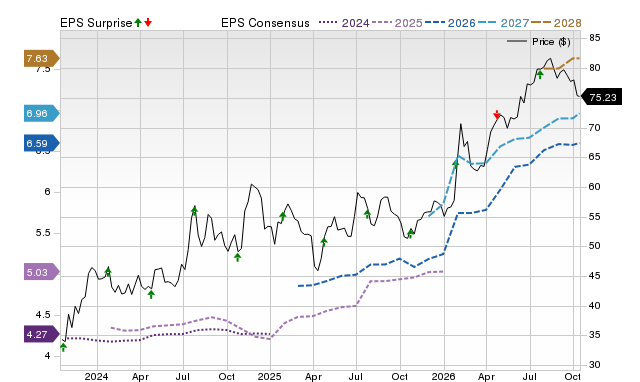Click the Apr label right after 2026 on the axis

[487, 376]
